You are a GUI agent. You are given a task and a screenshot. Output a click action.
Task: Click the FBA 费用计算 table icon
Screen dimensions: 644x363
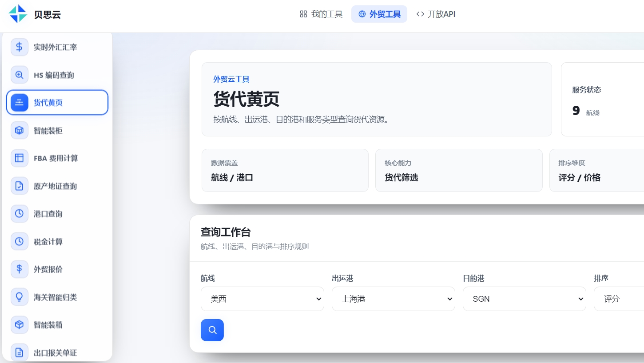click(x=19, y=158)
